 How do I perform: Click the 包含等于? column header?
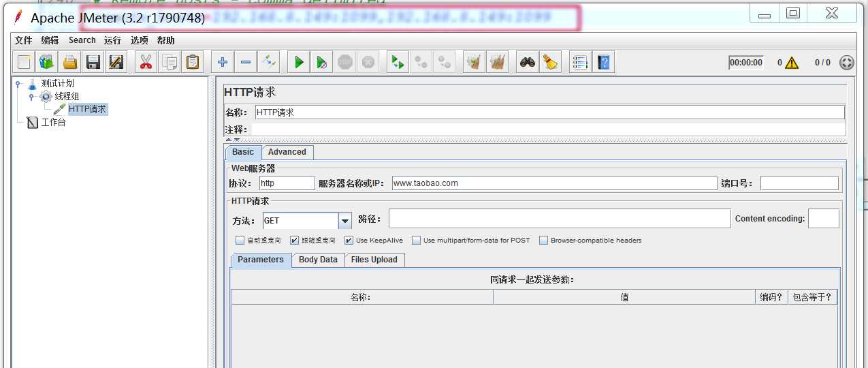[x=811, y=297]
